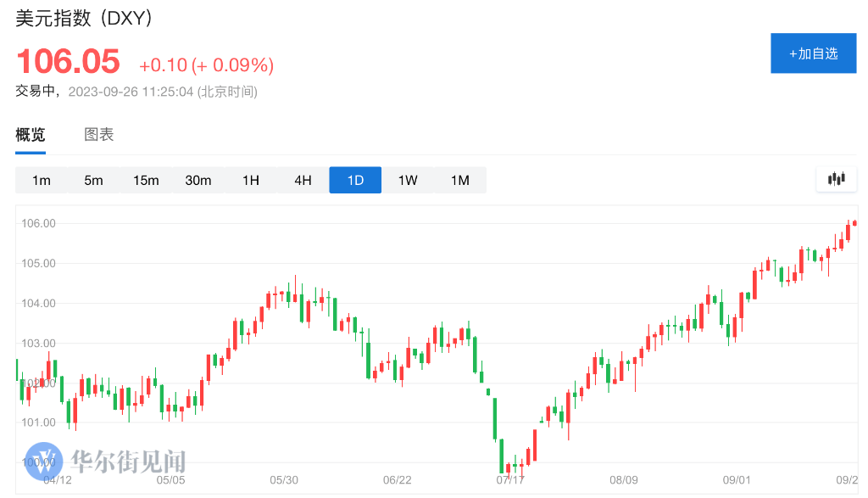Click the +加自选 add to watchlist button
The height and width of the screenshot is (498, 868).
tap(813, 53)
